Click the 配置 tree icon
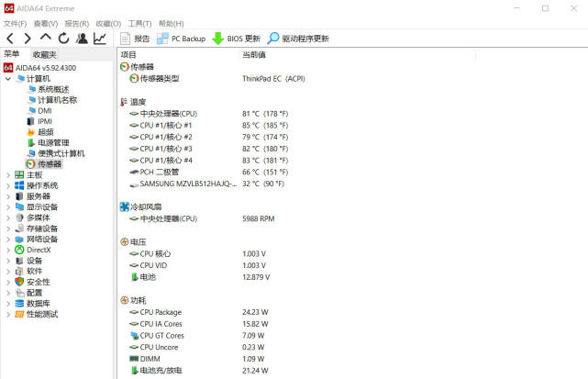Image resolution: width=588 pixels, height=379 pixels. (19, 293)
